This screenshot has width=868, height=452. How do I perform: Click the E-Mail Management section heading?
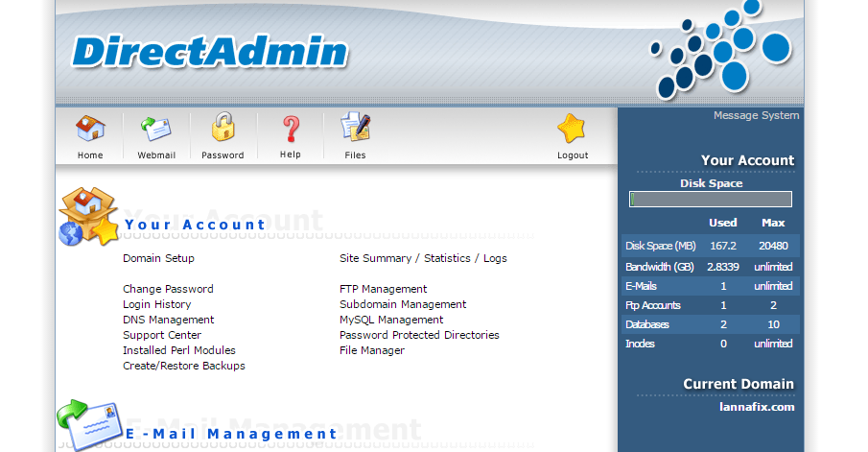pos(231,433)
